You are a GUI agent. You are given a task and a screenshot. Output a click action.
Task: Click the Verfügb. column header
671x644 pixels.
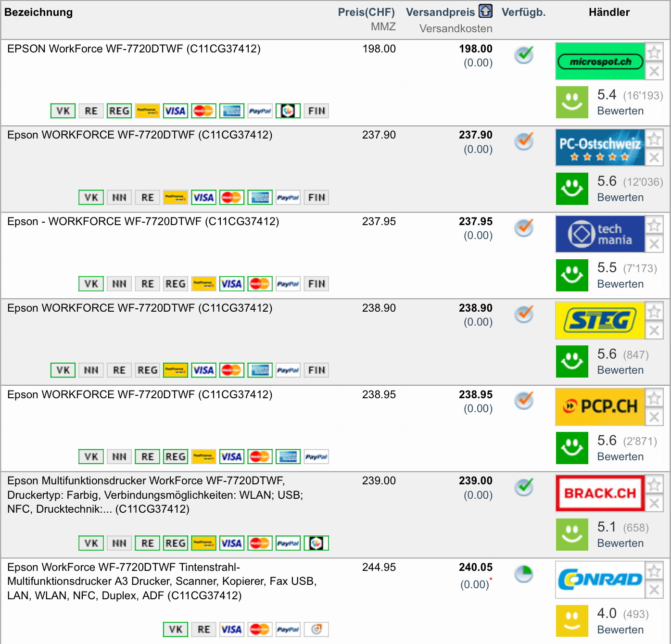coord(523,13)
